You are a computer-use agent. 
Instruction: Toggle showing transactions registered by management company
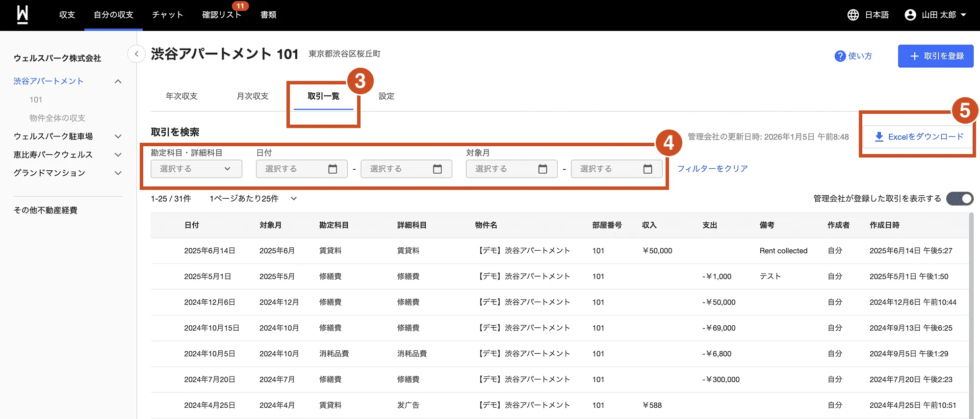(959, 198)
